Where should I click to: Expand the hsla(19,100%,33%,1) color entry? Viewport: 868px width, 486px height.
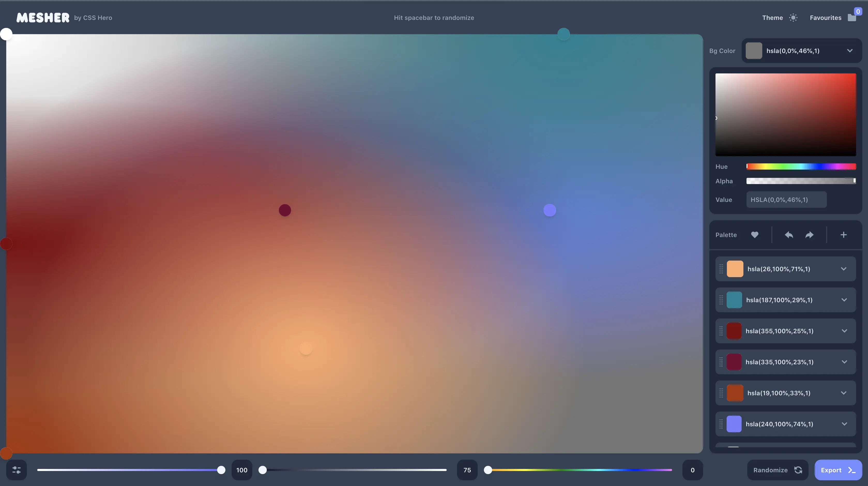click(844, 393)
